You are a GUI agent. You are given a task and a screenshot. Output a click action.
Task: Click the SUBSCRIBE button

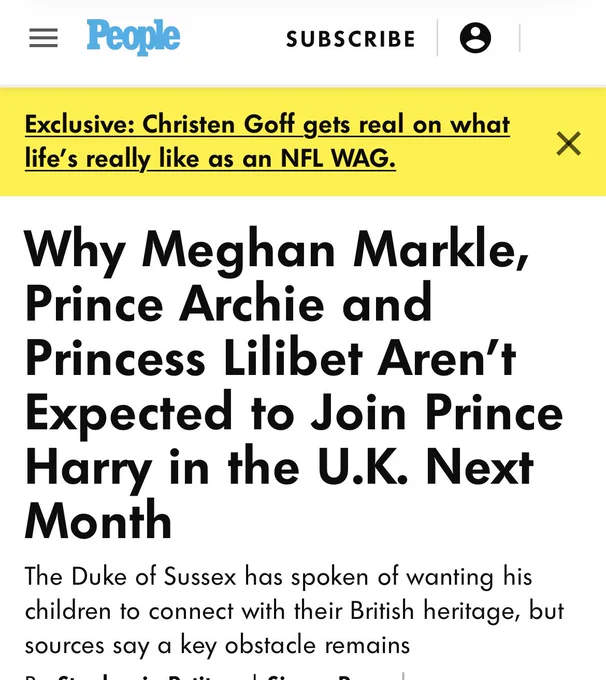coord(351,39)
